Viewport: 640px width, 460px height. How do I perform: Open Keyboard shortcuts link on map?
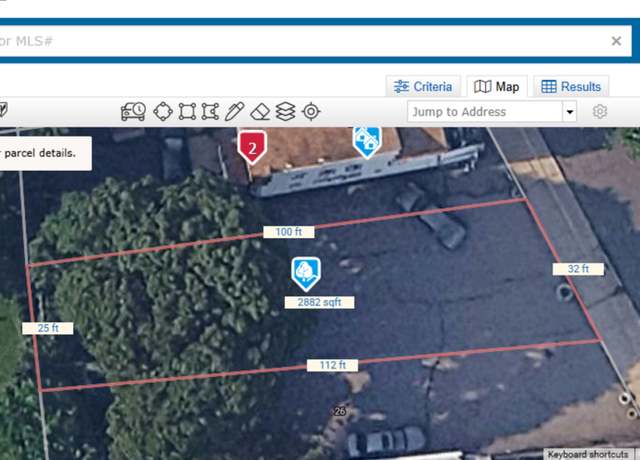pyautogui.click(x=588, y=454)
